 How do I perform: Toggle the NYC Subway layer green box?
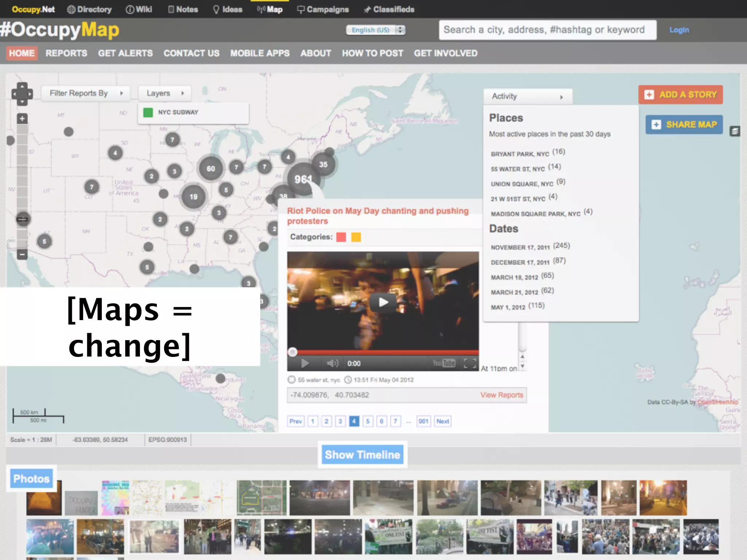coord(148,112)
